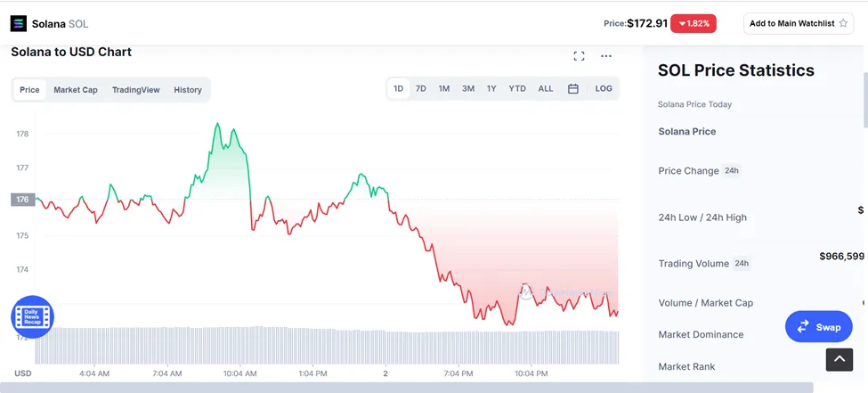Click the Solana logo icon
This screenshot has width=868, height=393.
pos(19,24)
